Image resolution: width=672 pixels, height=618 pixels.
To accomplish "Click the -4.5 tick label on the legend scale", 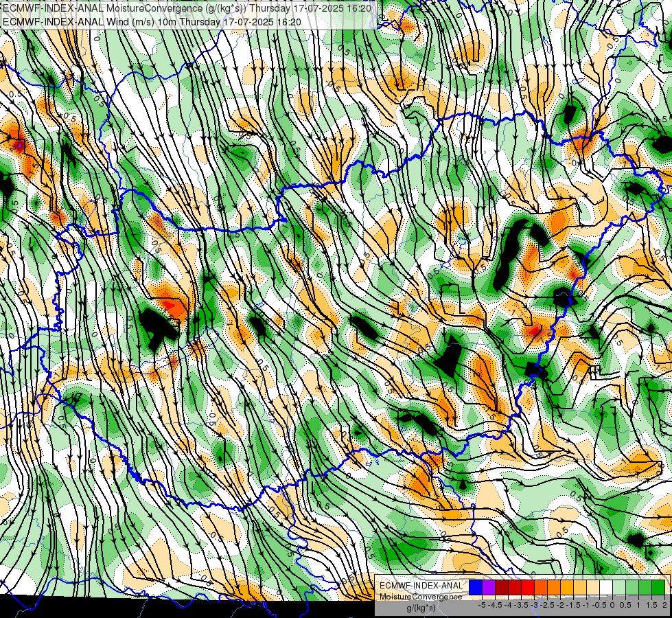I will (x=495, y=605).
